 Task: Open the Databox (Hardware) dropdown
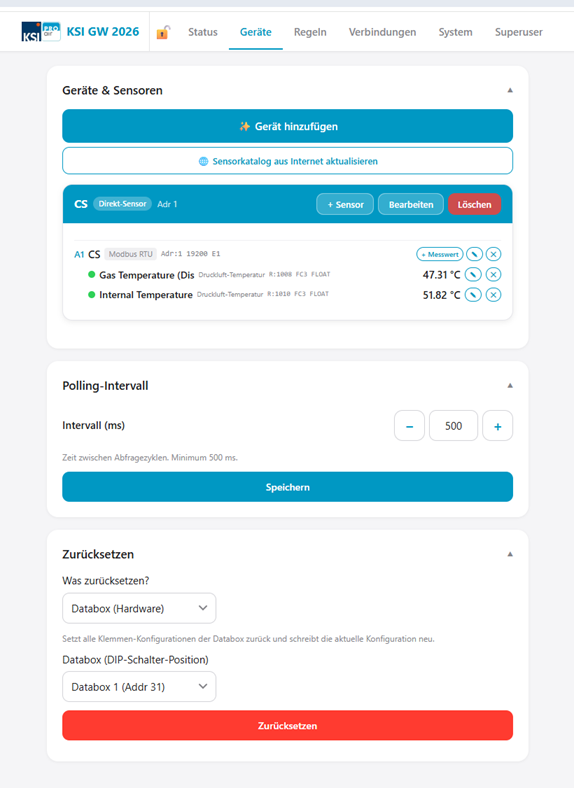pyautogui.click(x=139, y=609)
